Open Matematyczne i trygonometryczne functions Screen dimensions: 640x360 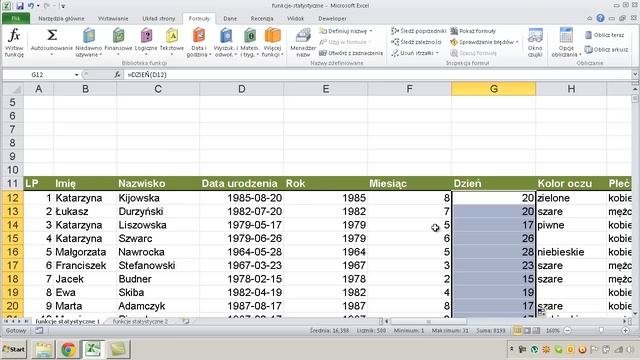click(249, 42)
